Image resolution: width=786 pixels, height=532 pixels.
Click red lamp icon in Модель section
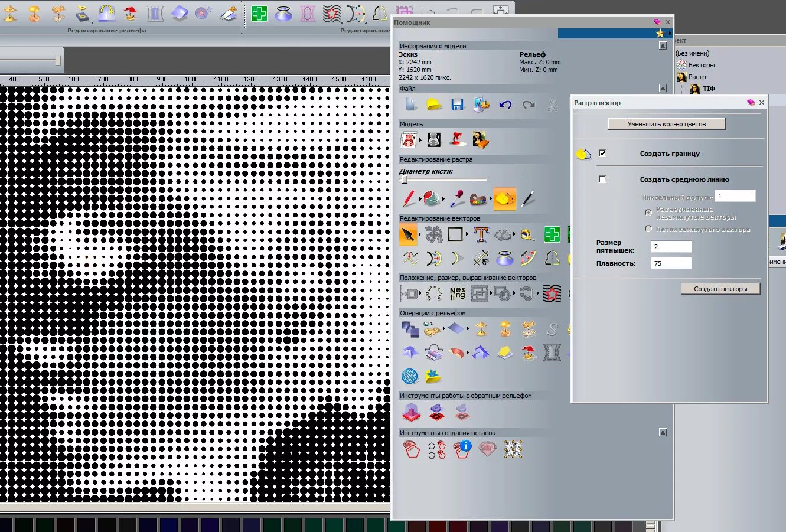[x=458, y=140]
